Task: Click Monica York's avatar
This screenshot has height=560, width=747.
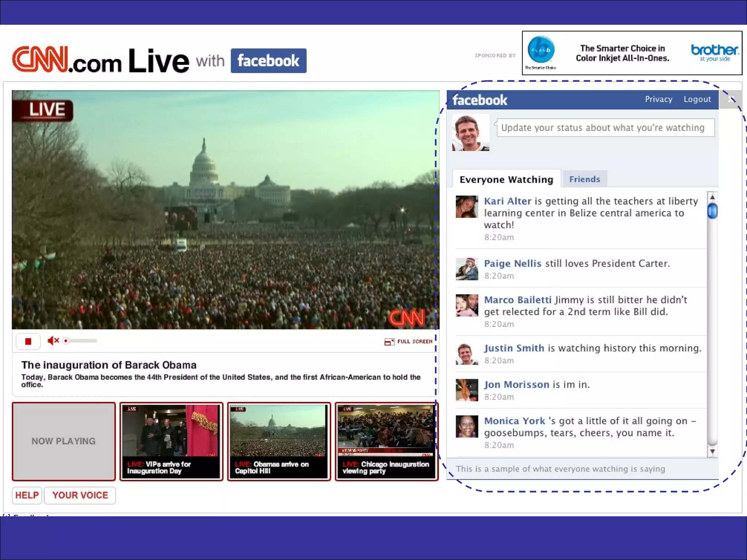Action: (x=467, y=426)
